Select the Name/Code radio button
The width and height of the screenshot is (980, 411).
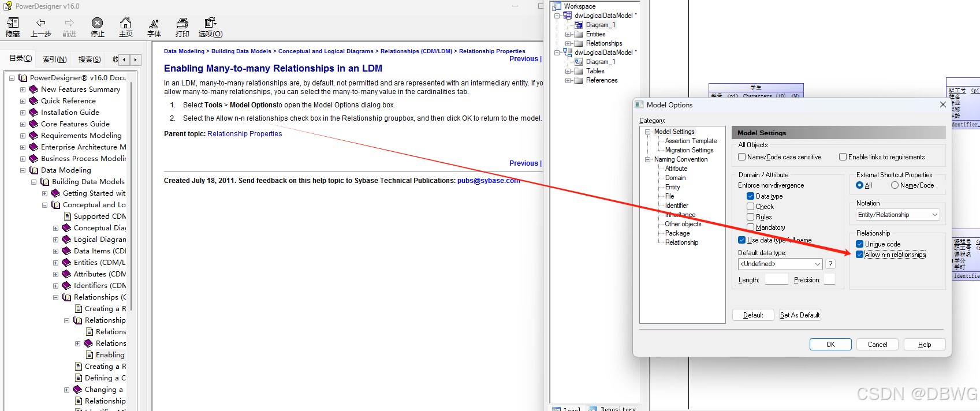pos(895,185)
